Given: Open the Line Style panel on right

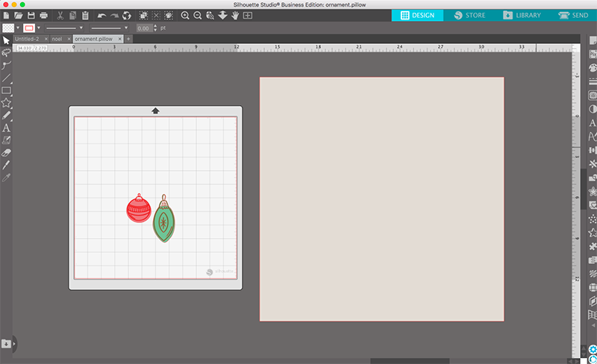Looking at the screenshot, I should pyautogui.click(x=593, y=82).
